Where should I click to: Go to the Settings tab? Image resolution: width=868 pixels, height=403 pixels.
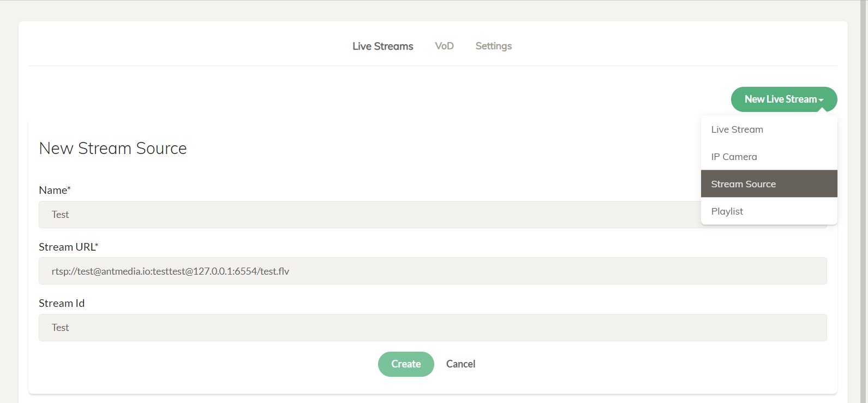[x=493, y=46]
